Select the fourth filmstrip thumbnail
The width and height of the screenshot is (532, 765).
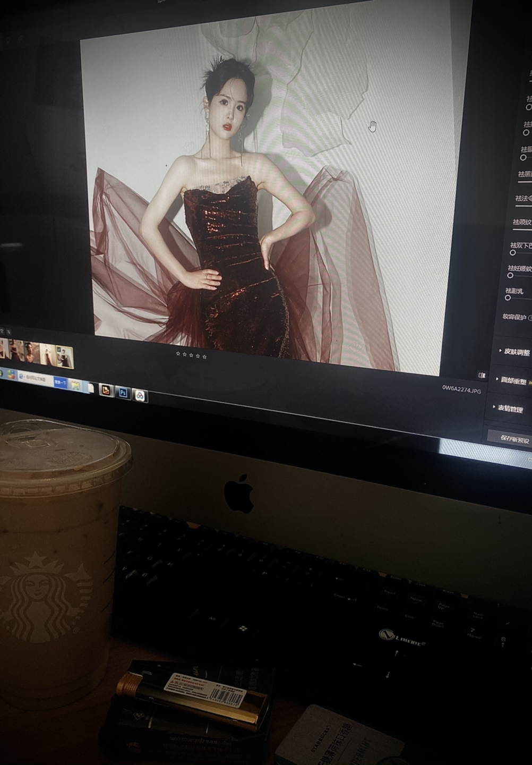[48, 354]
